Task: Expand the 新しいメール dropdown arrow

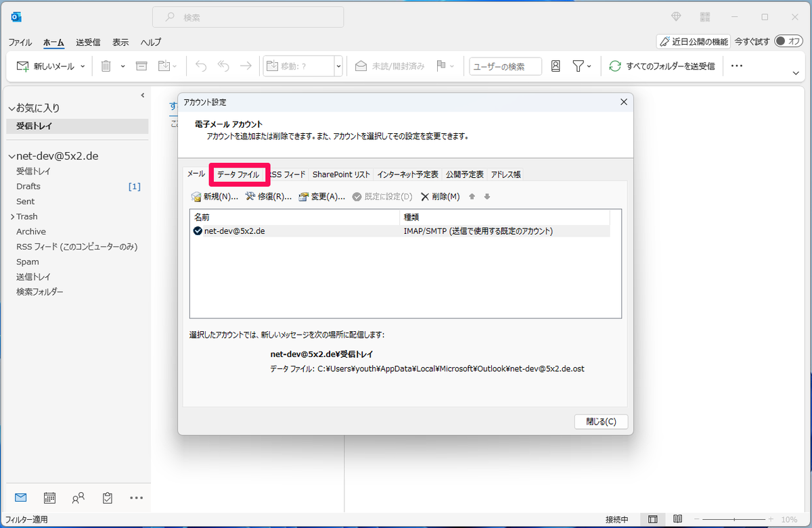Action: coord(83,66)
